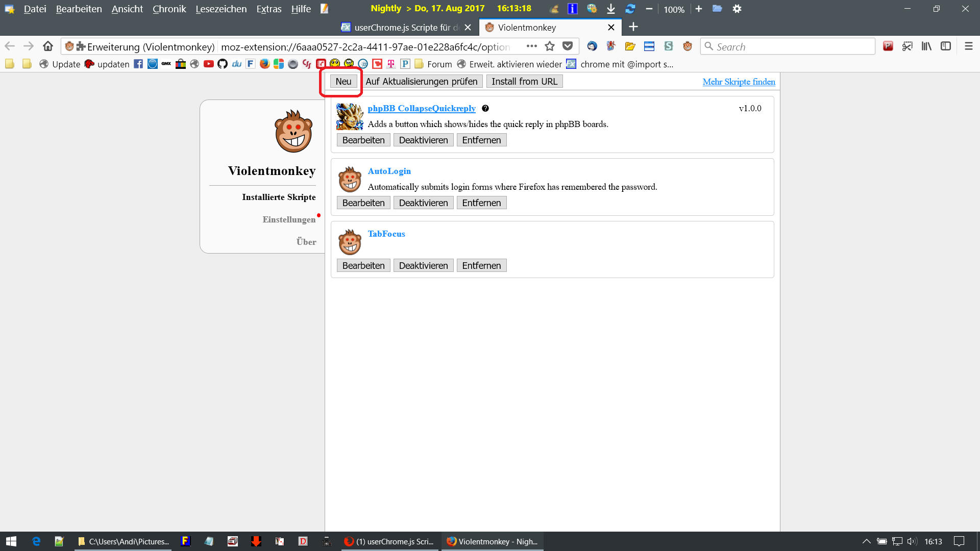Image resolution: width=980 pixels, height=551 pixels.
Task: Click the Neu button
Action: [343, 82]
